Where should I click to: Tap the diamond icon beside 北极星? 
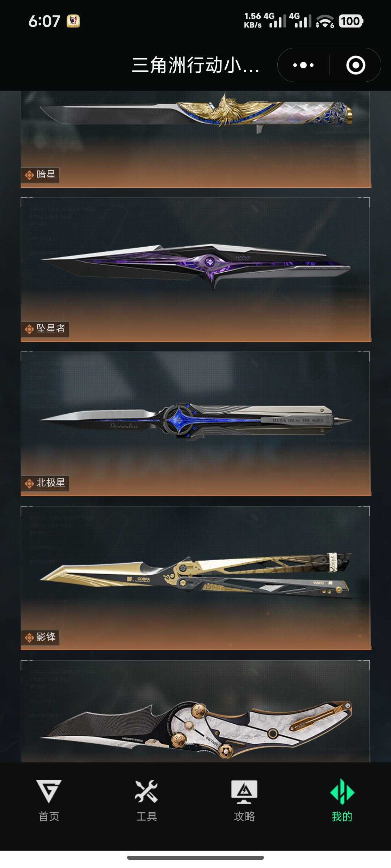coord(29,483)
